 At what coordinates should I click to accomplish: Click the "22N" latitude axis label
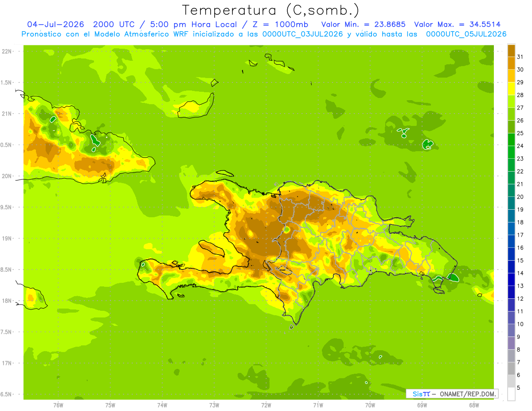[x=7, y=51]
